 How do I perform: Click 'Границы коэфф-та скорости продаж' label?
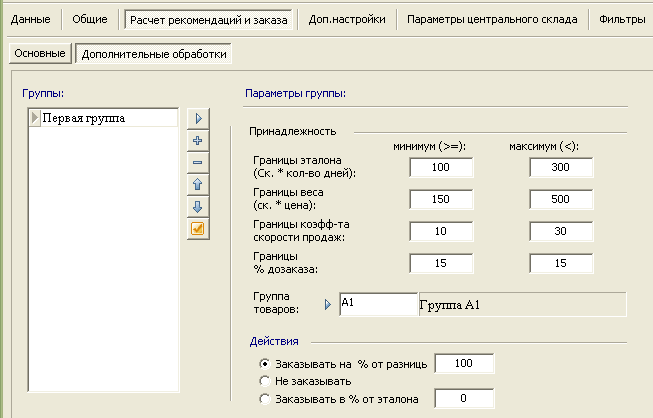(x=301, y=231)
